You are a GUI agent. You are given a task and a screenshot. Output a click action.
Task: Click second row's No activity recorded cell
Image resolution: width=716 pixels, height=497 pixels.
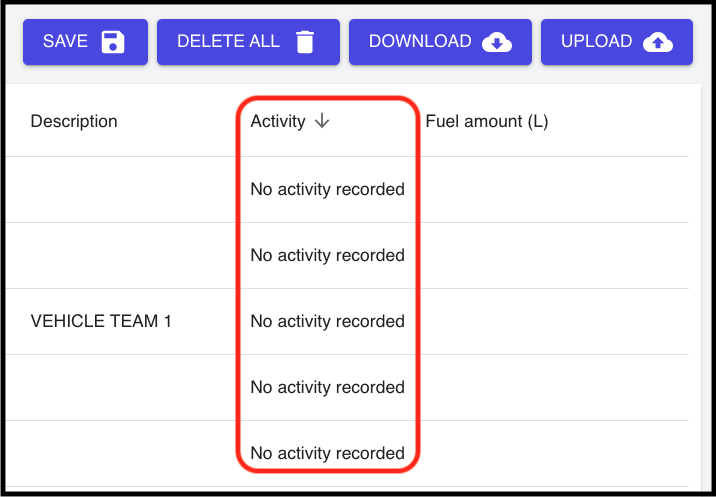click(x=327, y=255)
